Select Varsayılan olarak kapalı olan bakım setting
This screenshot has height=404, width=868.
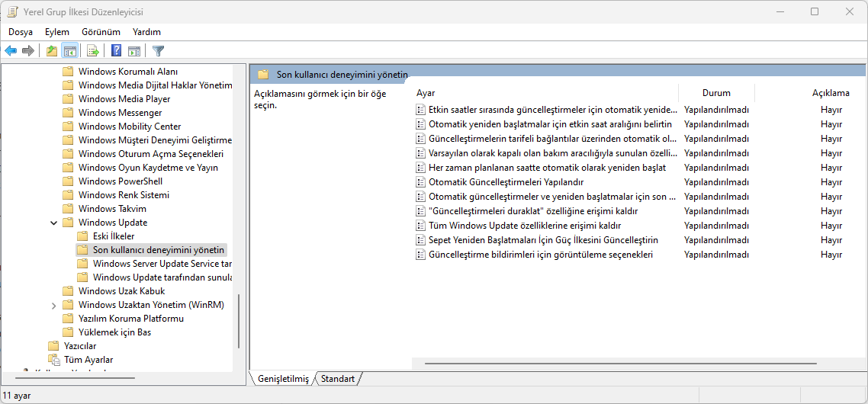point(552,152)
